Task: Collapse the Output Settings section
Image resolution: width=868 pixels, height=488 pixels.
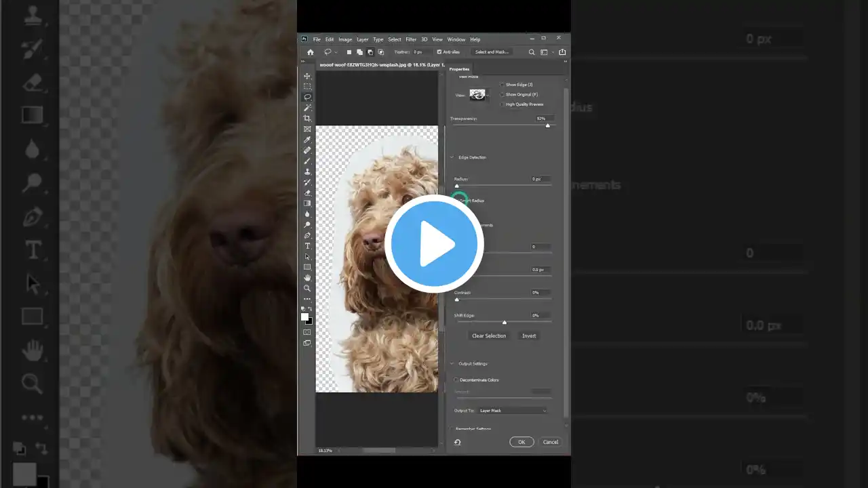Action: pos(452,363)
